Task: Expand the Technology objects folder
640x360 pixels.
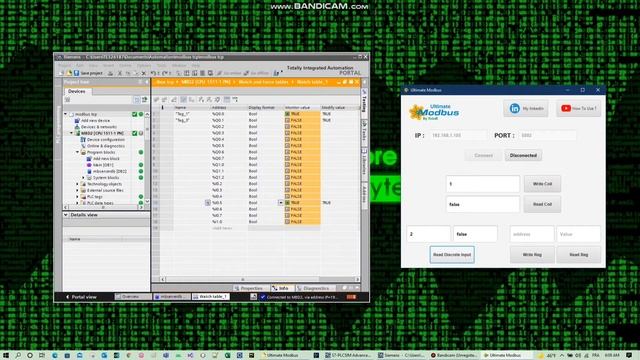Action: [77, 184]
